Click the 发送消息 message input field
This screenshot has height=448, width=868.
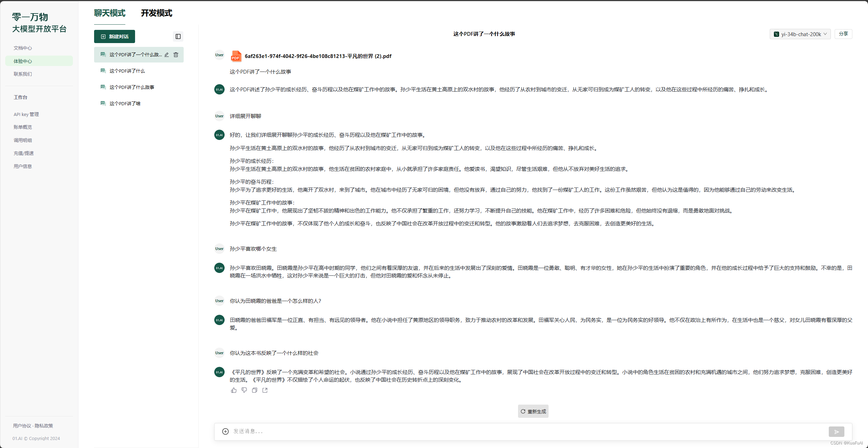point(521,431)
